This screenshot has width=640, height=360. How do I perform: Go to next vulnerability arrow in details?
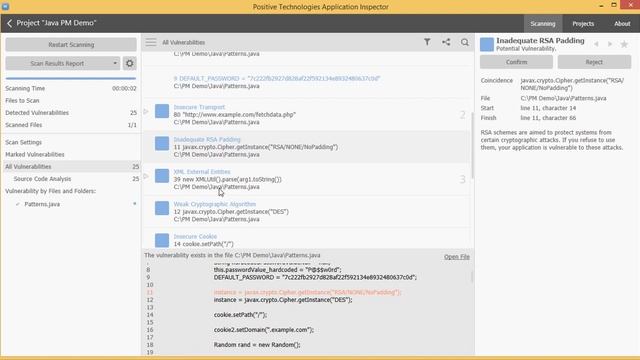coord(610,44)
